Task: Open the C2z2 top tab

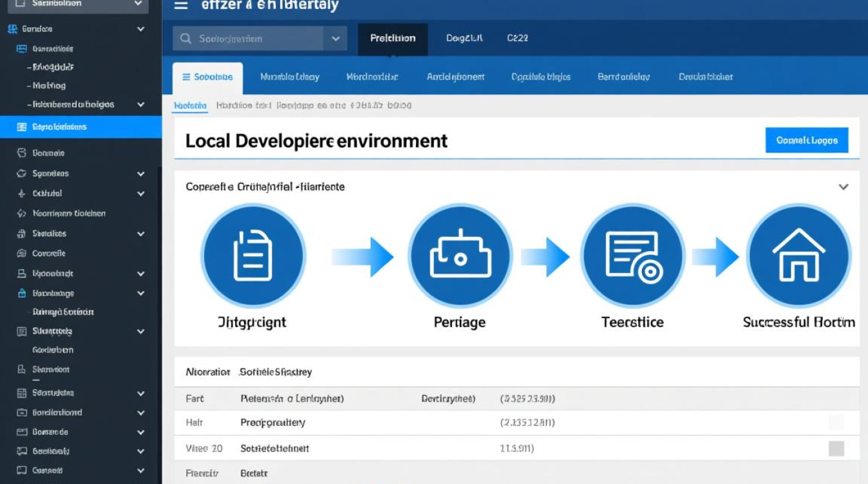Action: pos(517,39)
